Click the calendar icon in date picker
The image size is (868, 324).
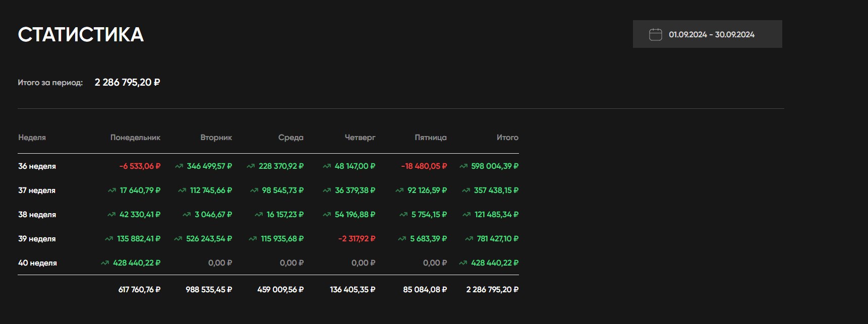tap(655, 34)
